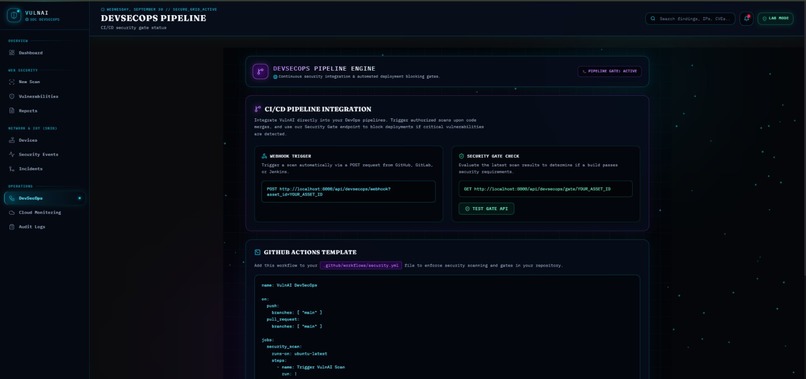The width and height of the screenshot is (806, 379).
Task: Open Cloud Monitoring
Action: (45, 212)
